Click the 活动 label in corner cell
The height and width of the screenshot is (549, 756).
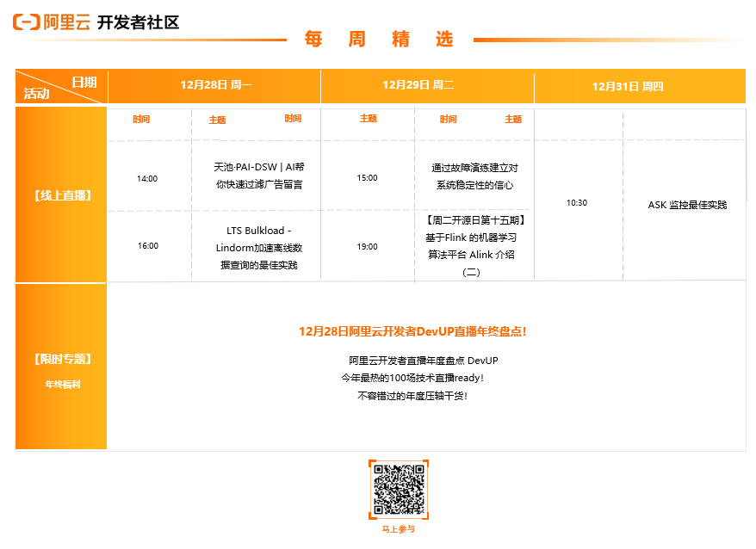click(37, 94)
